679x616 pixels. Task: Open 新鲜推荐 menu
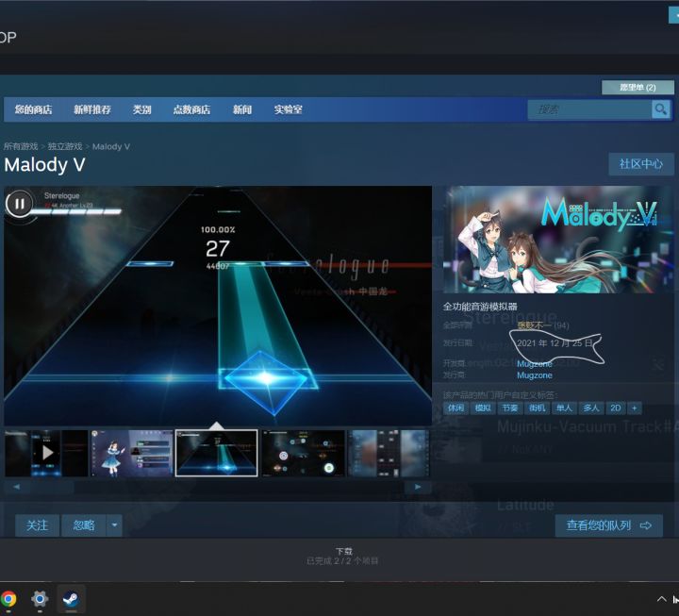tap(92, 109)
